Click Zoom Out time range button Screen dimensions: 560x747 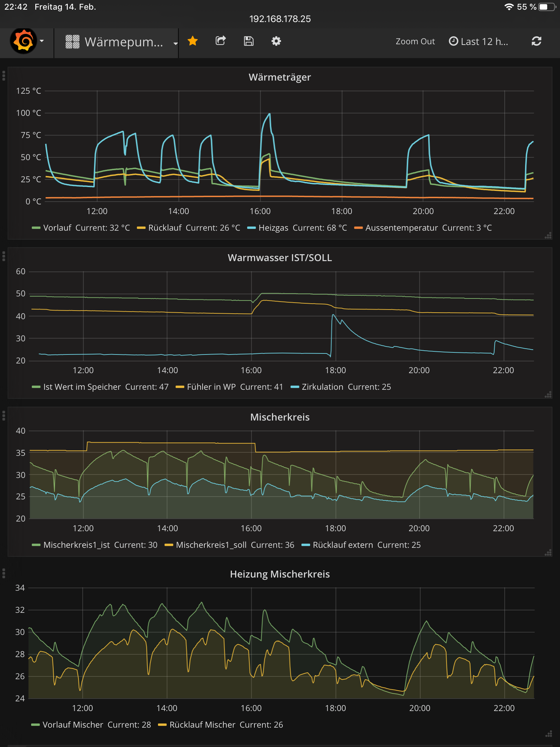(x=415, y=41)
